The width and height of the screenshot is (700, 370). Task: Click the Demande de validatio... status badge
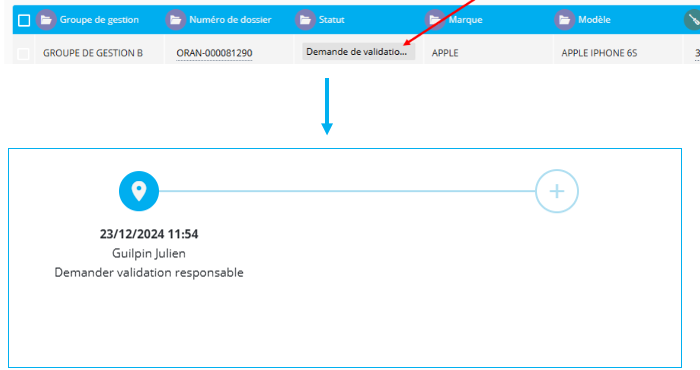pos(358,52)
